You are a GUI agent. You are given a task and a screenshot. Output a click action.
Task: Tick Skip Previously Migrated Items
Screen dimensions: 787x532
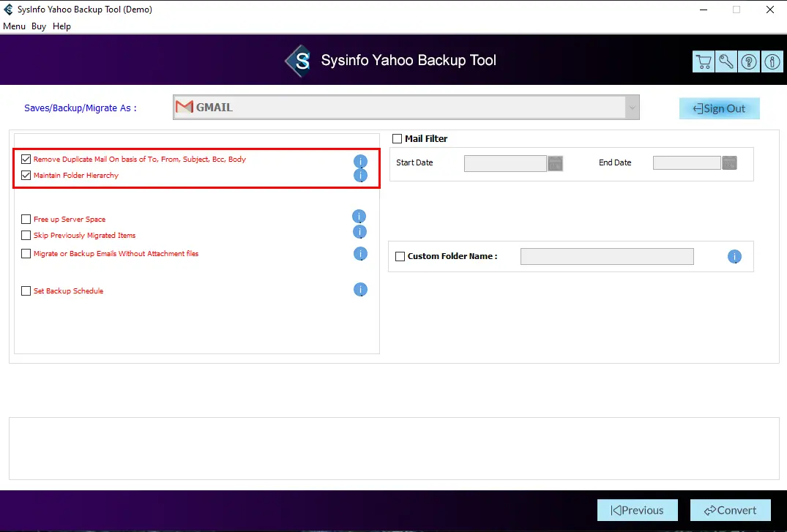26,236
